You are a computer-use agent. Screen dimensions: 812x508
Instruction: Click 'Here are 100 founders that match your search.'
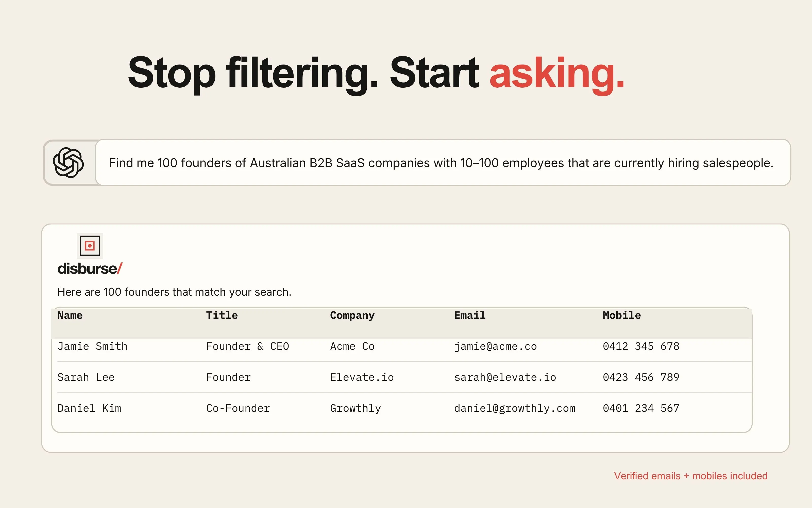175,292
